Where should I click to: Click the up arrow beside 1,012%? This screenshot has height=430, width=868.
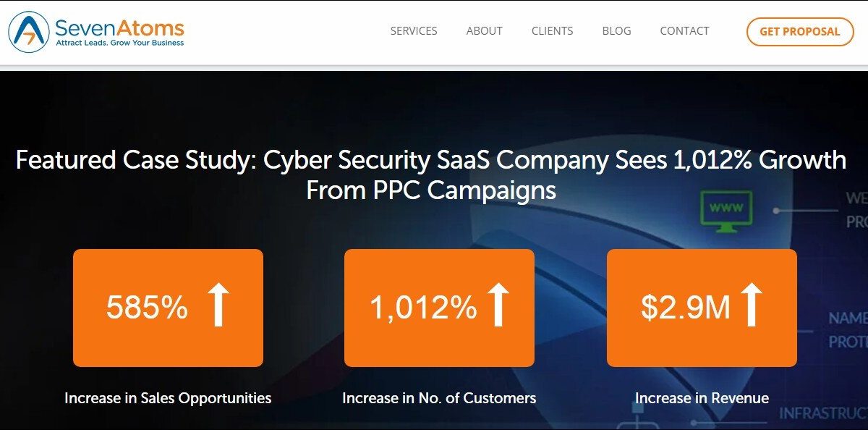497,305
